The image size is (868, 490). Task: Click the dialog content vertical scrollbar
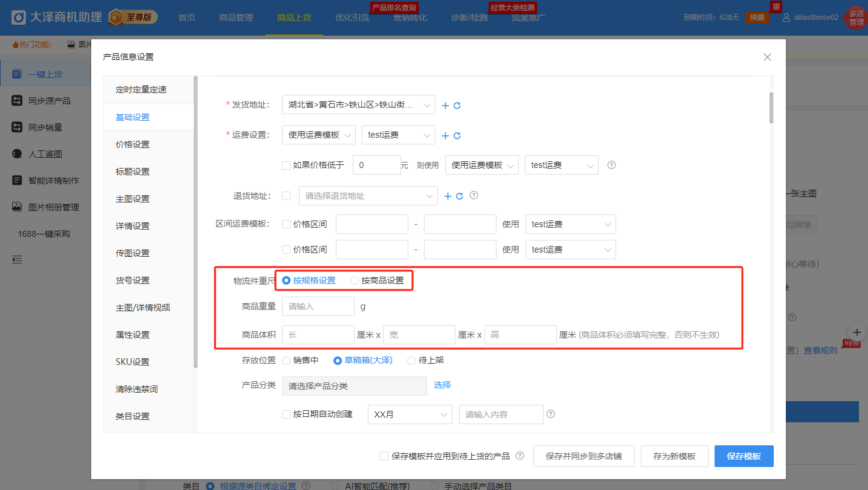pos(771,108)
